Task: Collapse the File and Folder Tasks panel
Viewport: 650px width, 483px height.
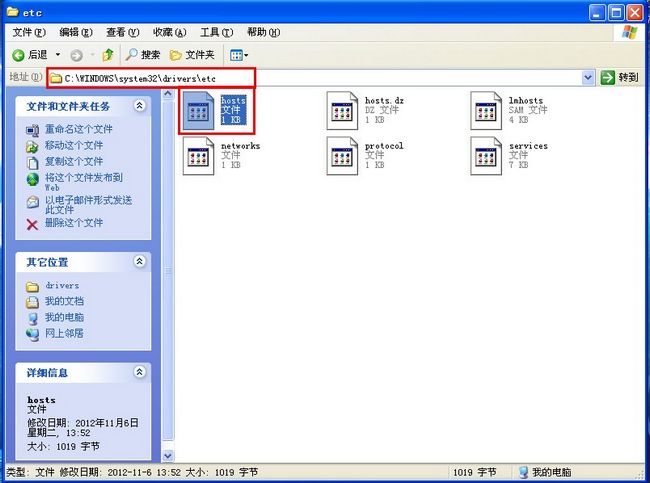Action: 139,105
